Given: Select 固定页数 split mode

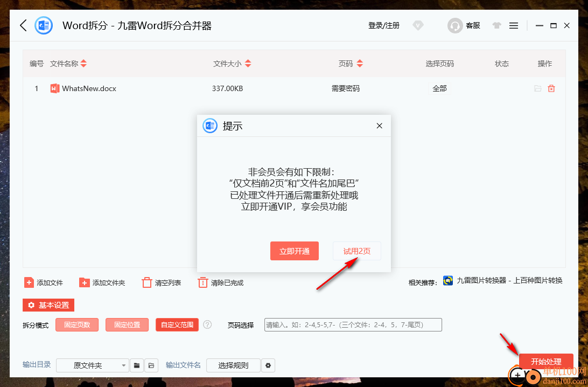Looking at the screenshot, I should click(77, 324).
